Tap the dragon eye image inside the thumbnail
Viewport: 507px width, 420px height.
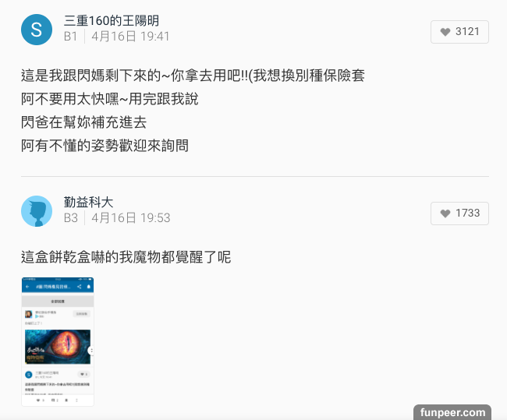[x=58, y=347]
